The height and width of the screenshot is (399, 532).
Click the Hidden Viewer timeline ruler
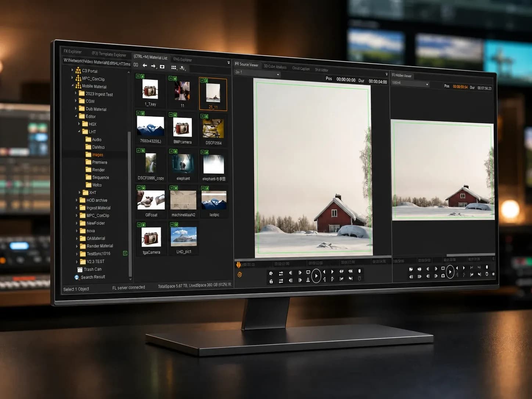point(444,259)
